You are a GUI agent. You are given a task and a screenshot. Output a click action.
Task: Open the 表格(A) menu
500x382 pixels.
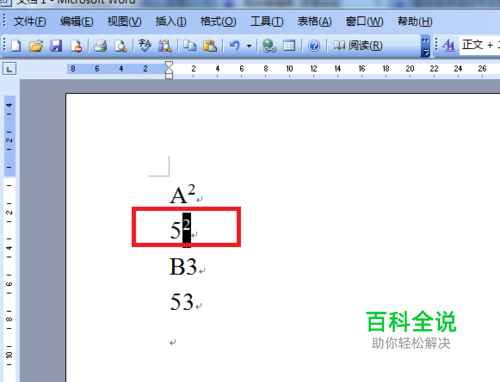(315, 22)
